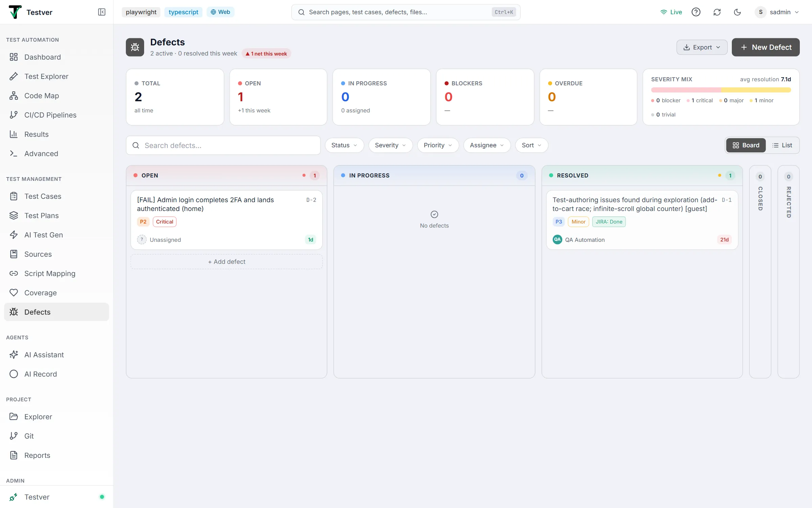Click the refresh sync icon

[717, 12]
